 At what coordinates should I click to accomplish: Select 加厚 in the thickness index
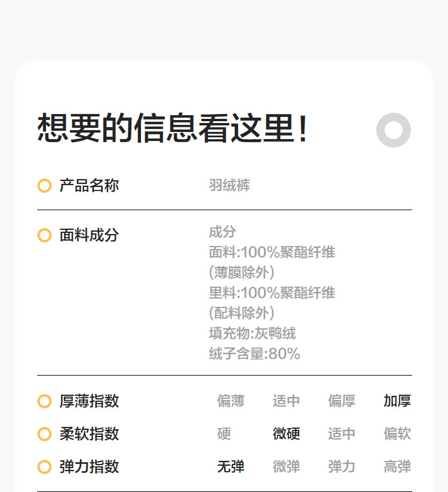[397, 401]
